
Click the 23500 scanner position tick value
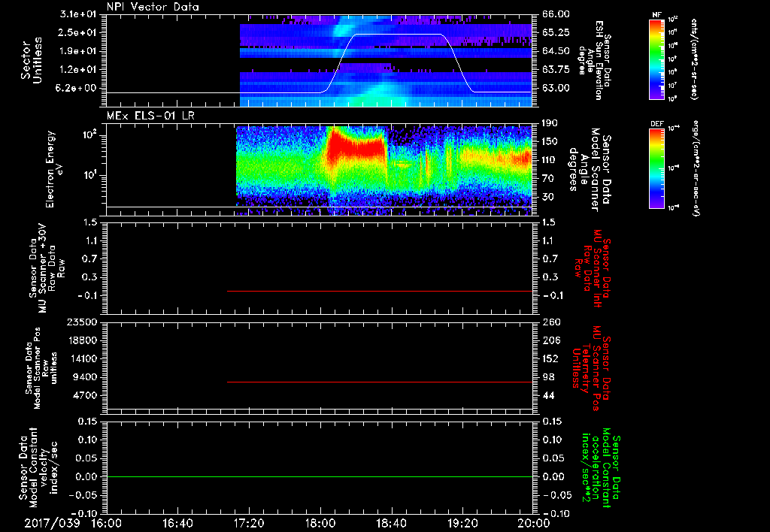click(82, 322)
